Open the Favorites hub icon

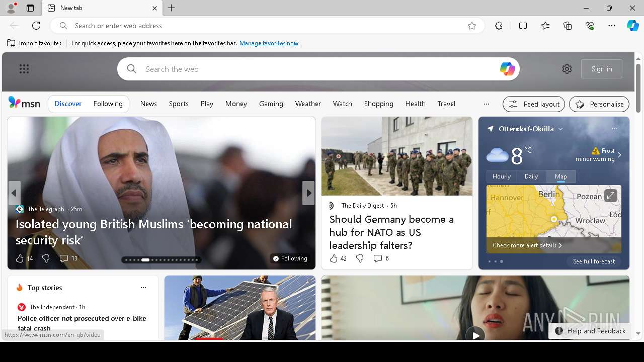[545, 26]
